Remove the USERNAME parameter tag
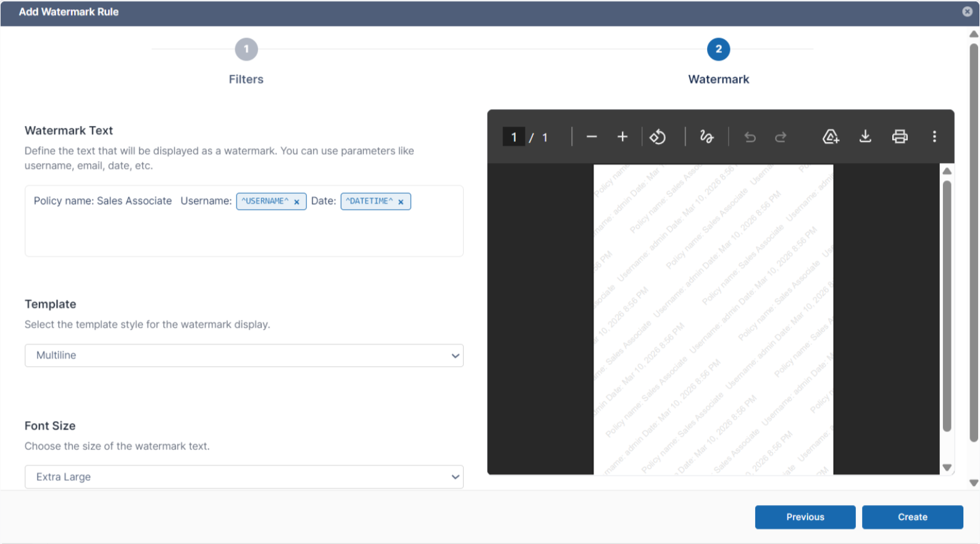 pyautogui.click(x=297, y=202)
